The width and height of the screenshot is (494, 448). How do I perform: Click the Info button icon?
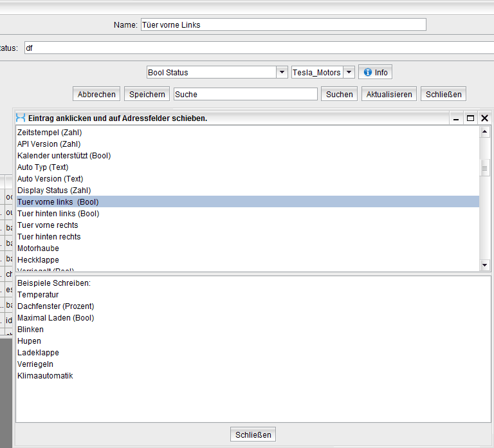coord(367,72)
